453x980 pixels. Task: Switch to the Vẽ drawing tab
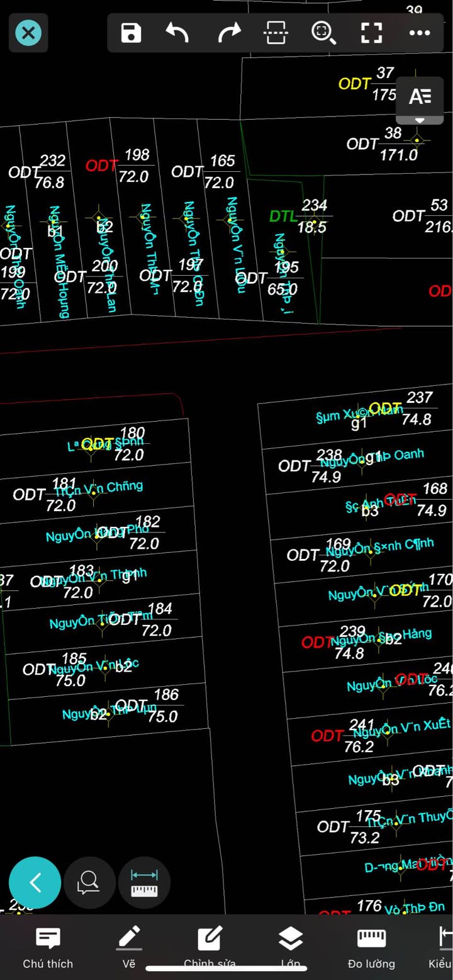(x=129, y=947)
